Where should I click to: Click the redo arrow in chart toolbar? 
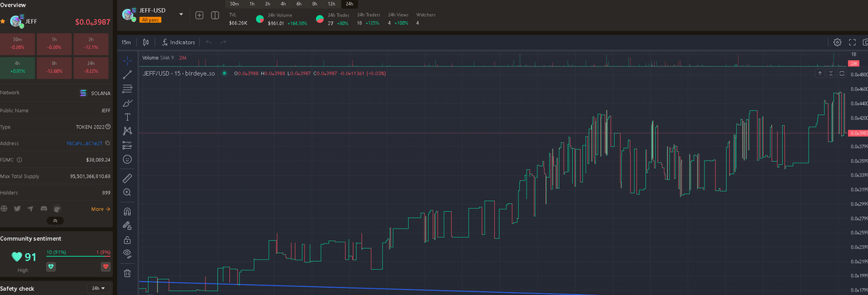pyautogui.click(x=224, y=42)
